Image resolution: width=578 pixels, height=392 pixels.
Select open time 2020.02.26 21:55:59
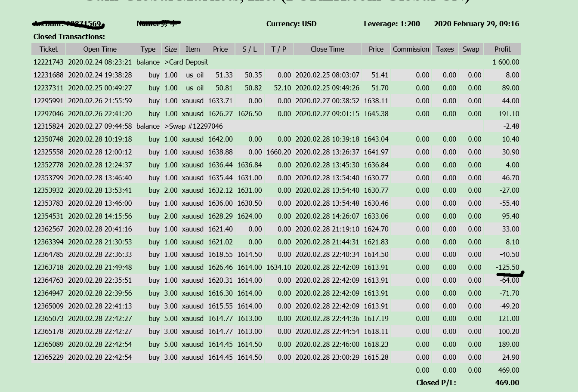pyautogui.click(x=100, y=101)
